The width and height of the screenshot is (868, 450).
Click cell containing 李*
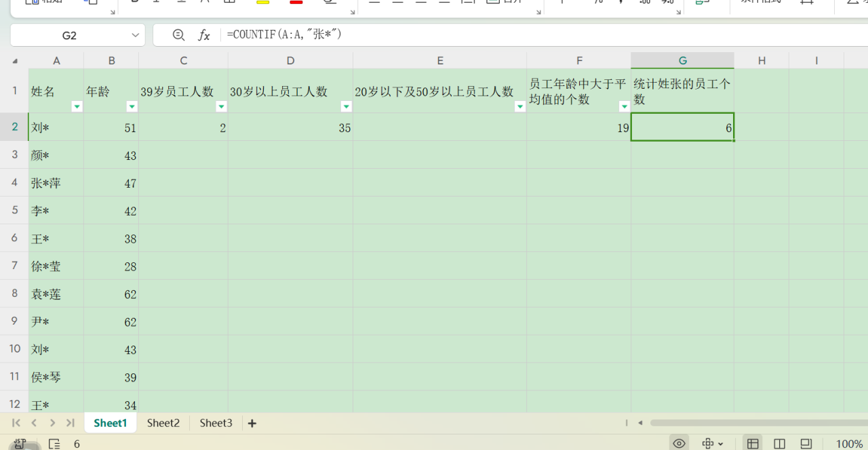click(x=56, y=211)
